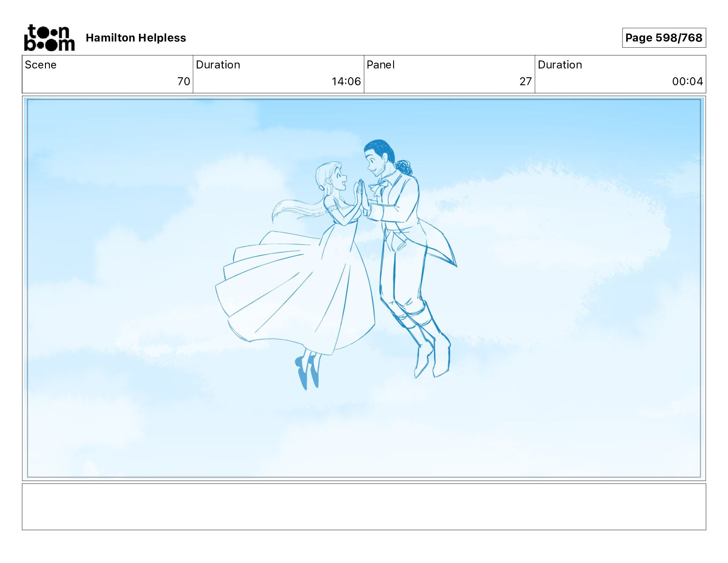Click the "Page 598/768" page indicator

664,38
